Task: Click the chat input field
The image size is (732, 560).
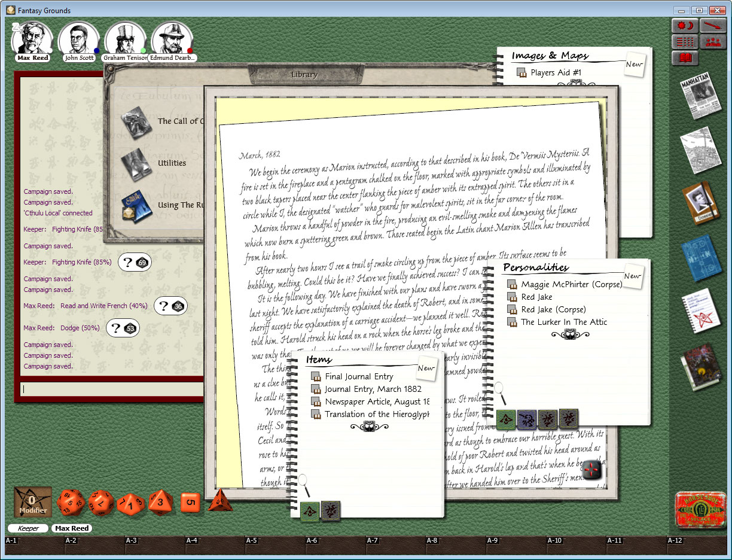Action: (108, 389)
